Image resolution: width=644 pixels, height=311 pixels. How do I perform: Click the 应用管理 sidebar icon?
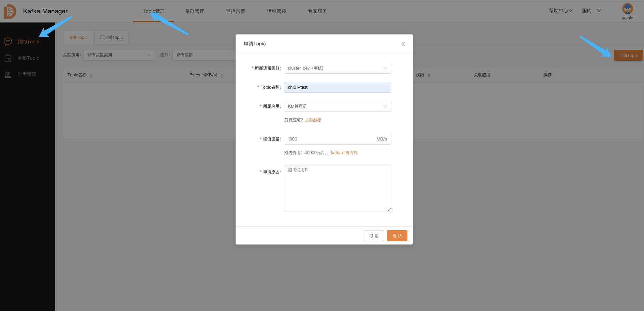8,74
